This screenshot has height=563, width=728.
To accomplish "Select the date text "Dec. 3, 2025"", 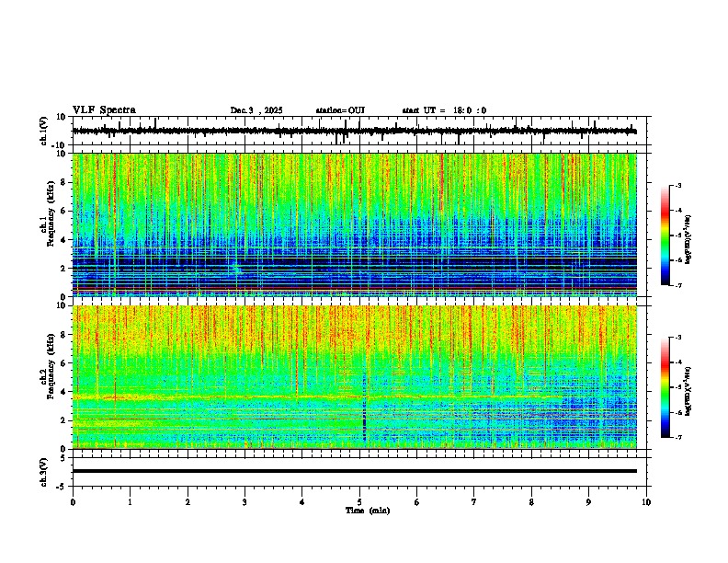I will pos(256,110).
